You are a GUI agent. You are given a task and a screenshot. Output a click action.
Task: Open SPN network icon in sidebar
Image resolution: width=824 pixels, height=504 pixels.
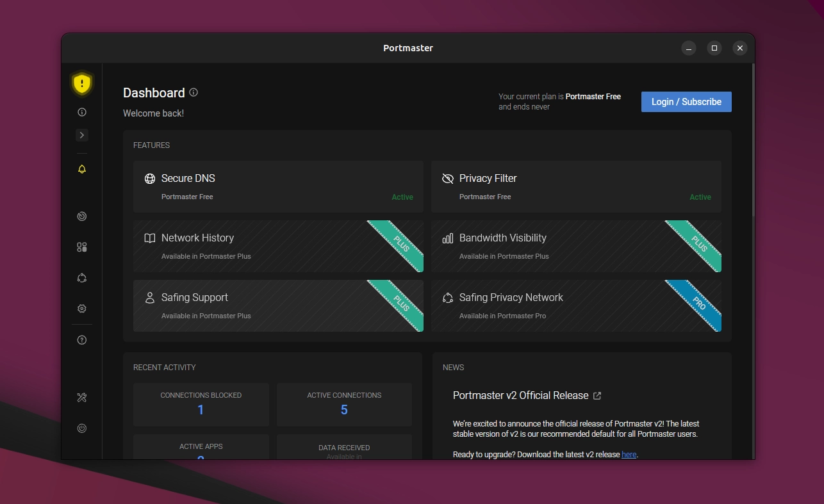pos(81,278)
